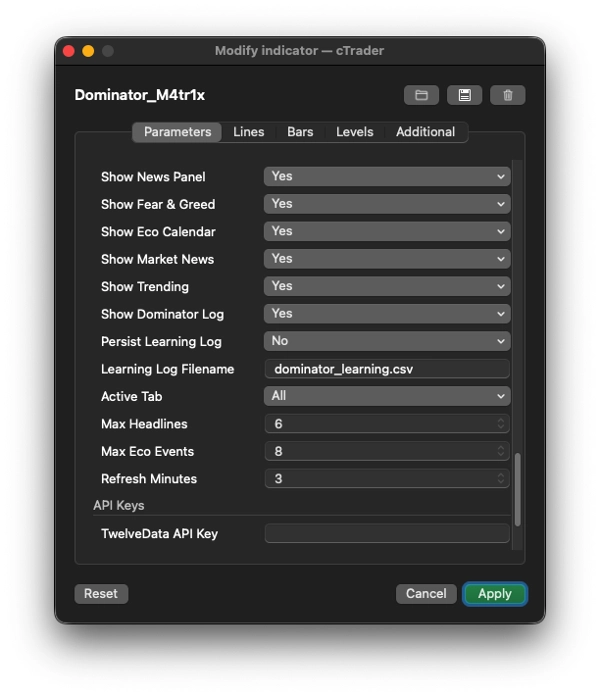Expand the Active Tab dropdown
The image size is (600, 696).
pyautogui.click(x=387, y=396)
